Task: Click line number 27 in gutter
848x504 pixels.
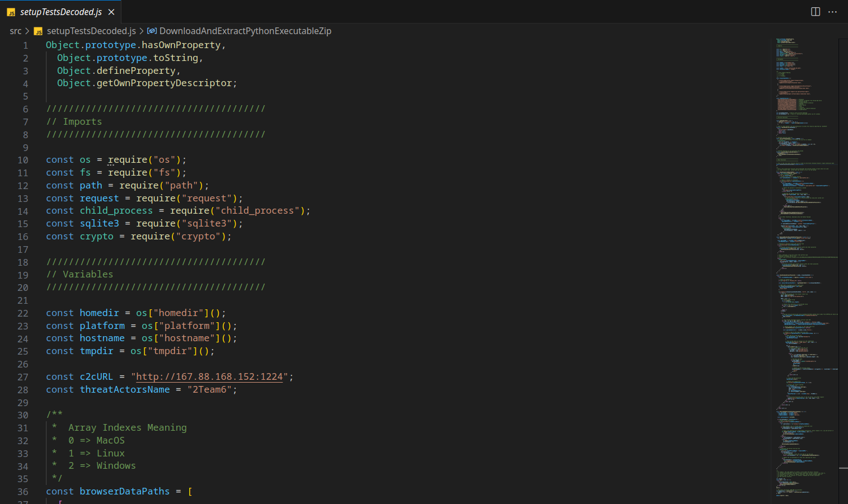Action: coord(23,378)
